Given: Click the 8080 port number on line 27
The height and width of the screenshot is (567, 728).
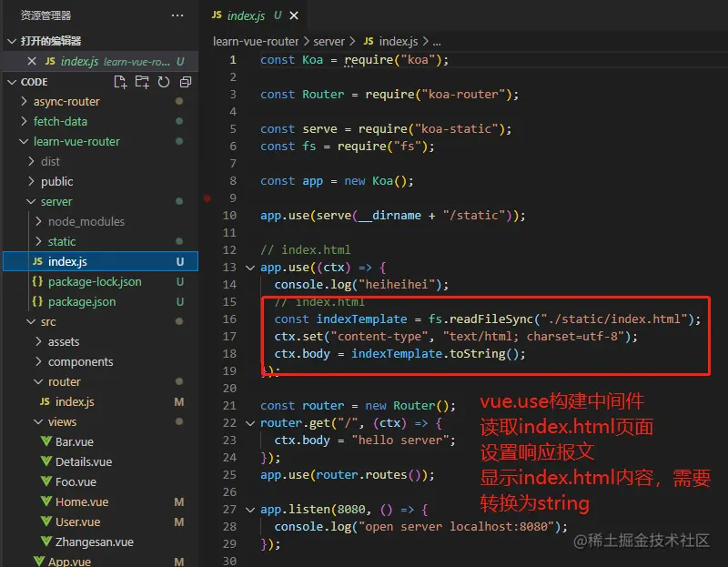Looking at the screenshot, I should (351, 510).
